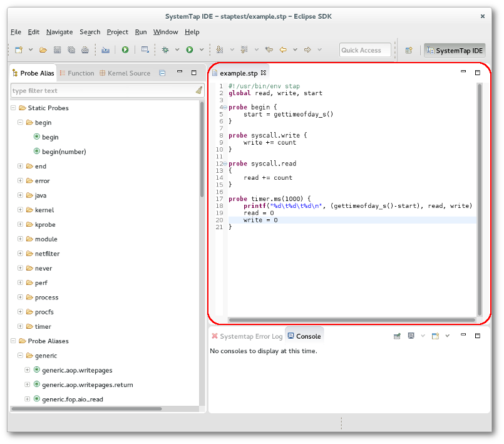Viewport: 504px width, 444px height.
Task: Fold the probe syscall.read block at line 12
Action: point(225,163)
